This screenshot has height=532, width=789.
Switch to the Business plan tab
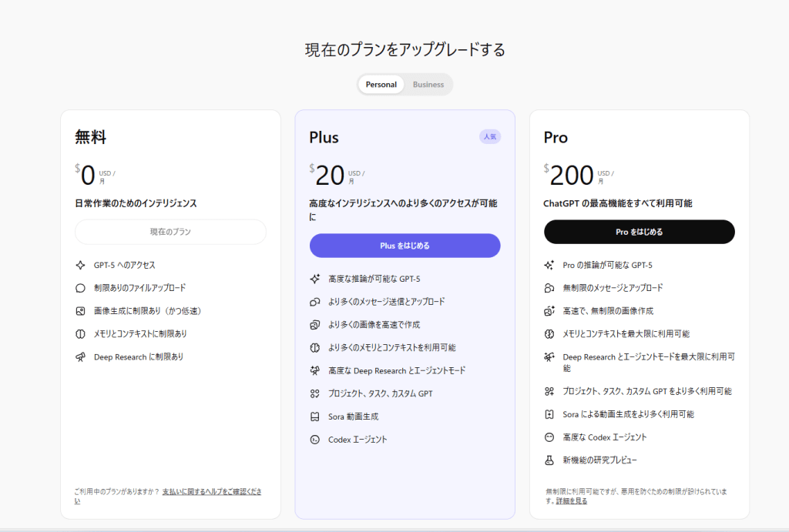[428, 85]
